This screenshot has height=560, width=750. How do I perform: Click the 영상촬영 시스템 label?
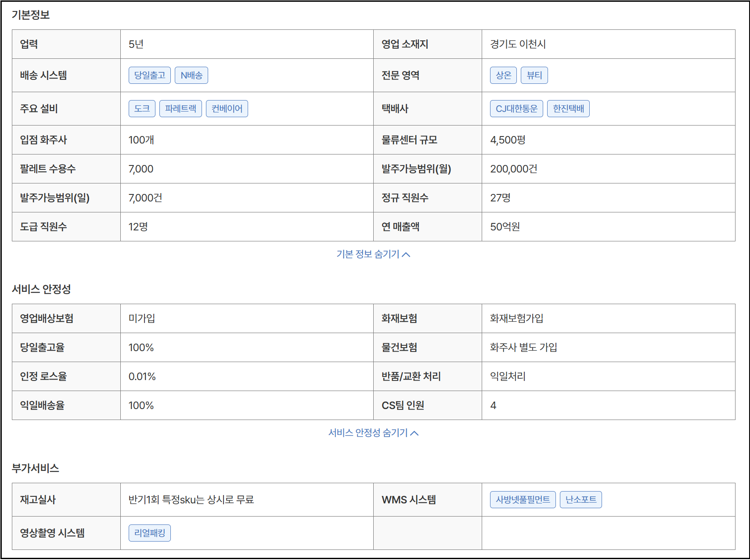pos(52,533)
